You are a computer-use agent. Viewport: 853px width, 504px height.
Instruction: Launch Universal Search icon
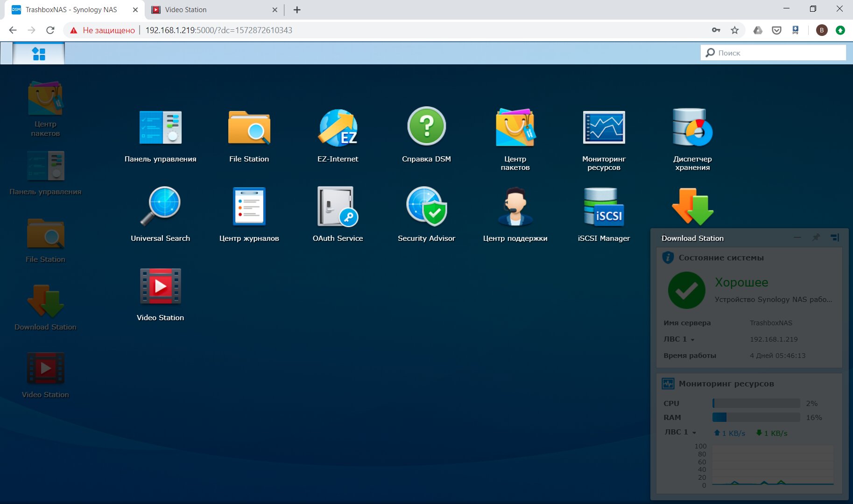pos(160,206)
